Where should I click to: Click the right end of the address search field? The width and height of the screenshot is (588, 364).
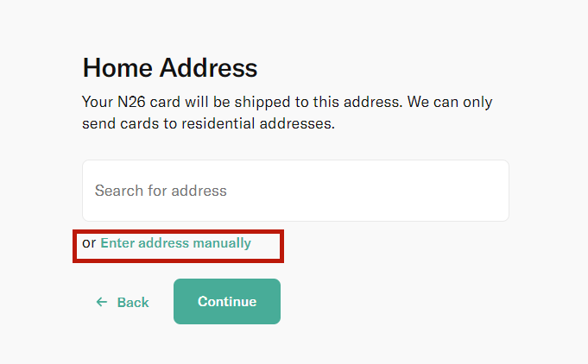[x=484, y=191]
